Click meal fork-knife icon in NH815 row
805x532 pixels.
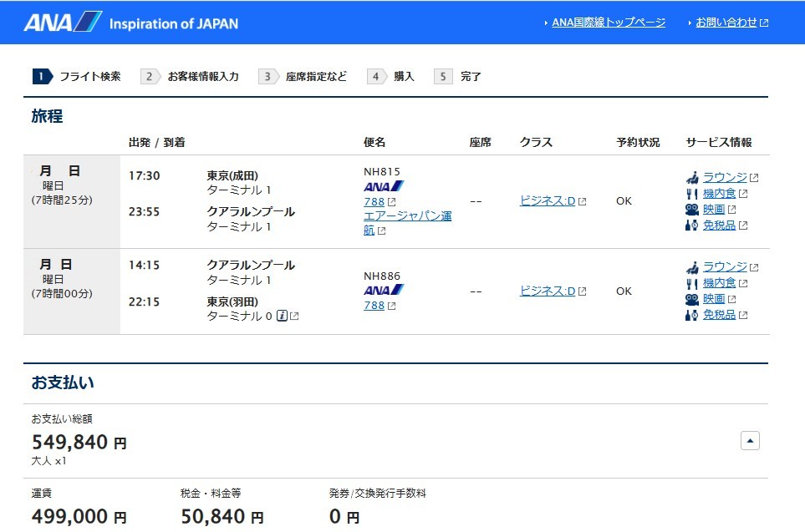click(x=692, y=194)
